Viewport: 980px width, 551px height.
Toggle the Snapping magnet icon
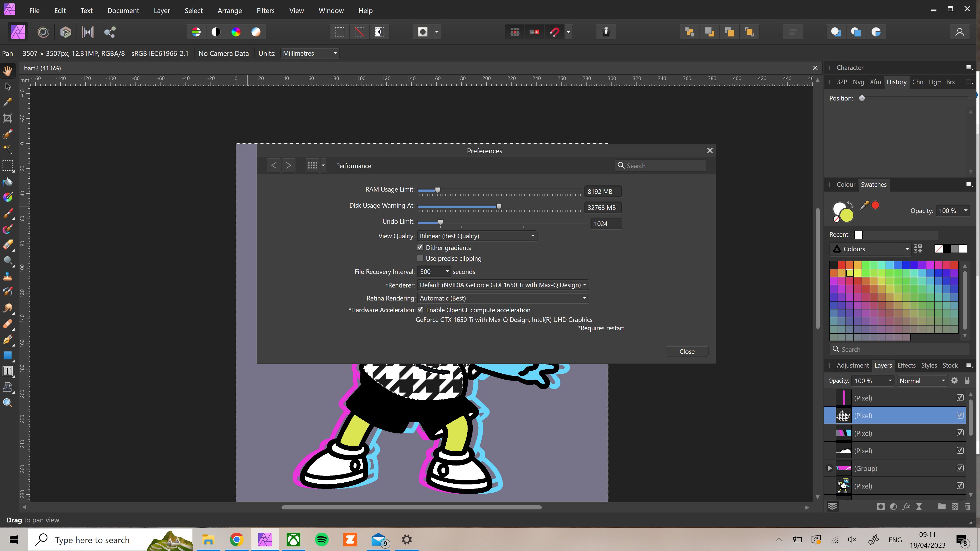[554, 32]
